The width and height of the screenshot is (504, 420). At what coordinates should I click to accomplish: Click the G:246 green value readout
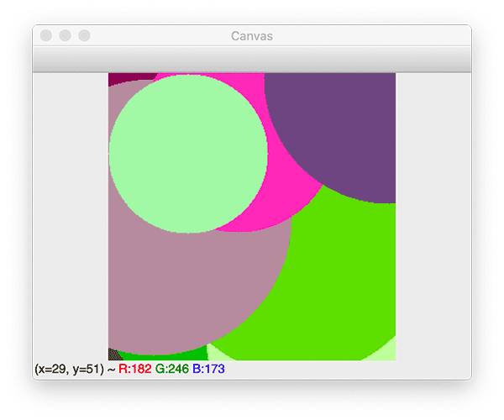172,369
